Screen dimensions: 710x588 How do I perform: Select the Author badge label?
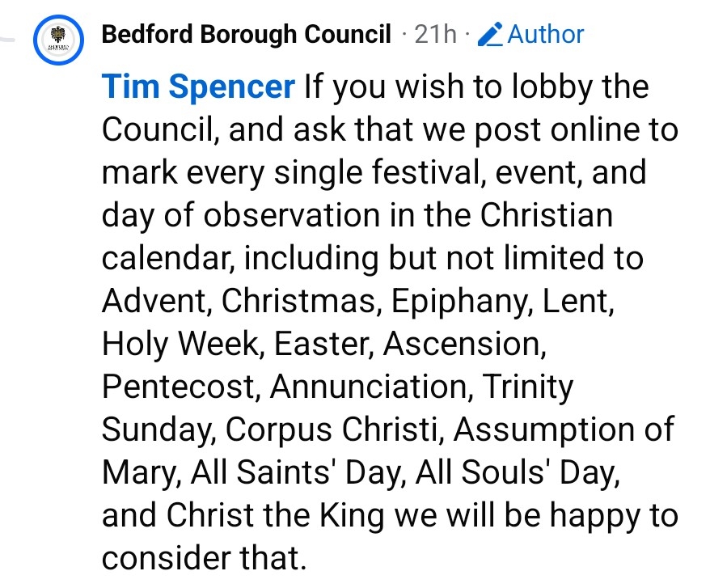click(545, 35)
